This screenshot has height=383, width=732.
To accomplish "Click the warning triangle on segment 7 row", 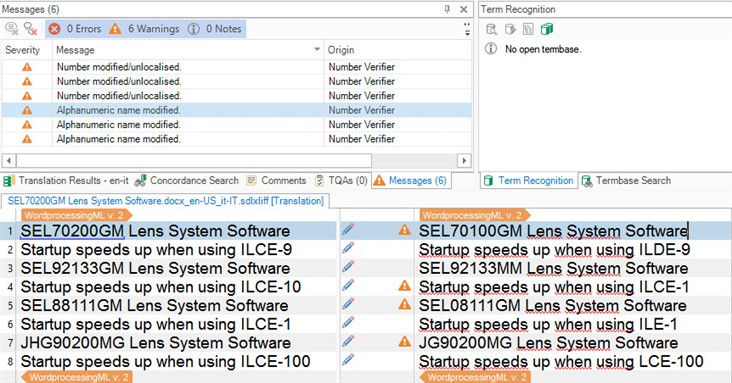I will tap(405, 342).
